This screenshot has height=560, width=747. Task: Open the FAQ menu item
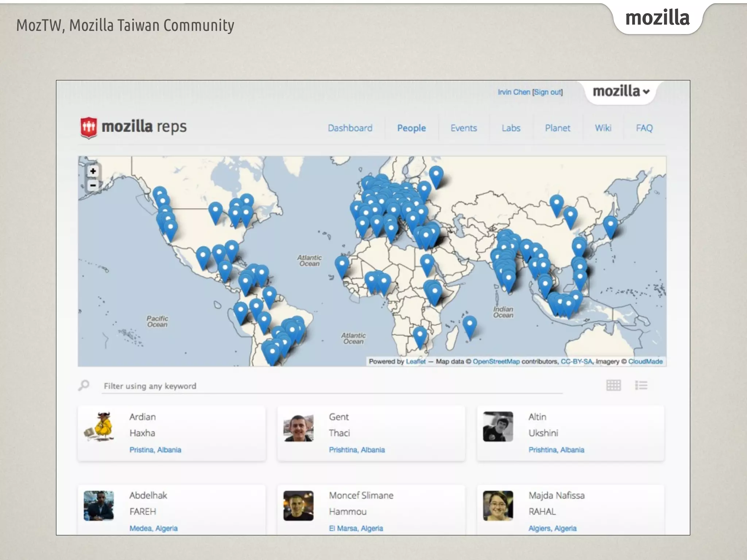tap(644, 128)
